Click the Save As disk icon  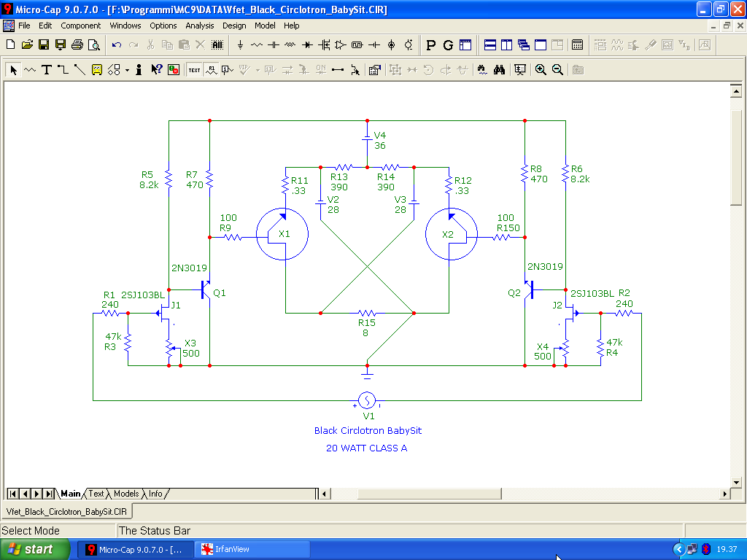point(61,44)
